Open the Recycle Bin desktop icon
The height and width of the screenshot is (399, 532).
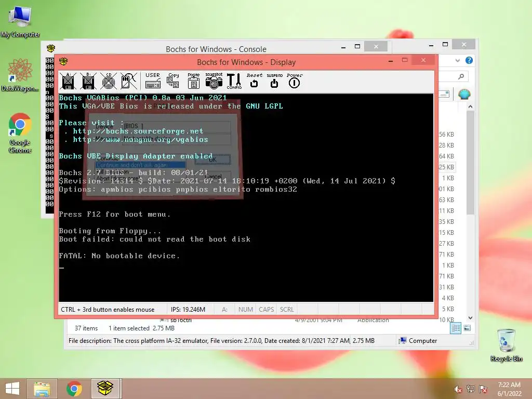tap(506, 345)
